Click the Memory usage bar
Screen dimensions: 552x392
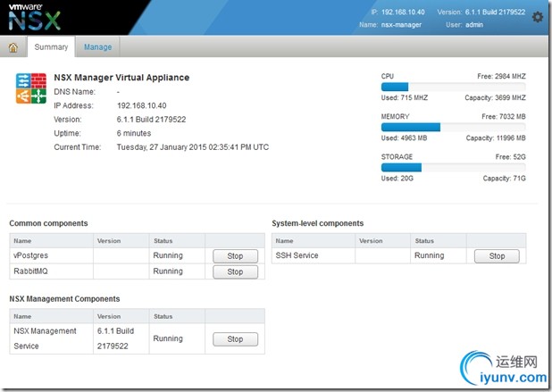pyautogui.click(x=453, y=127)
